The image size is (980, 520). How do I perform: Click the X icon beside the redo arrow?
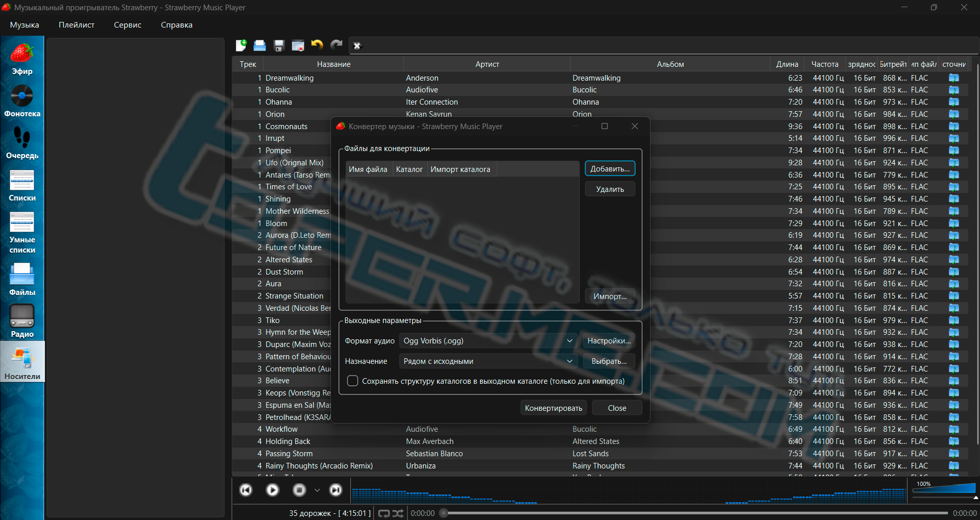pyautogui.click(x=357, y=46)
